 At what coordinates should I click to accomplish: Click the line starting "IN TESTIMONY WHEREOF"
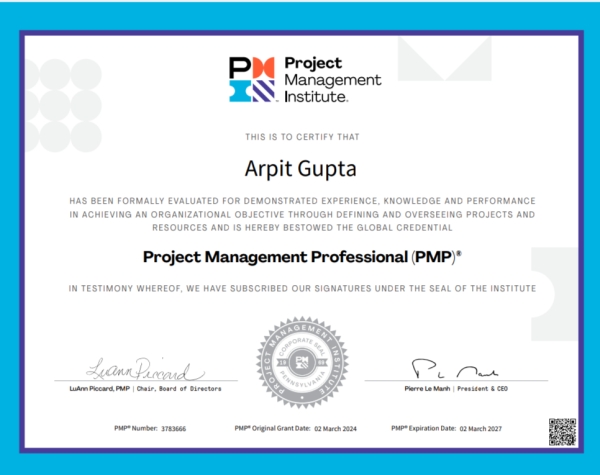(x=302, y=289)
